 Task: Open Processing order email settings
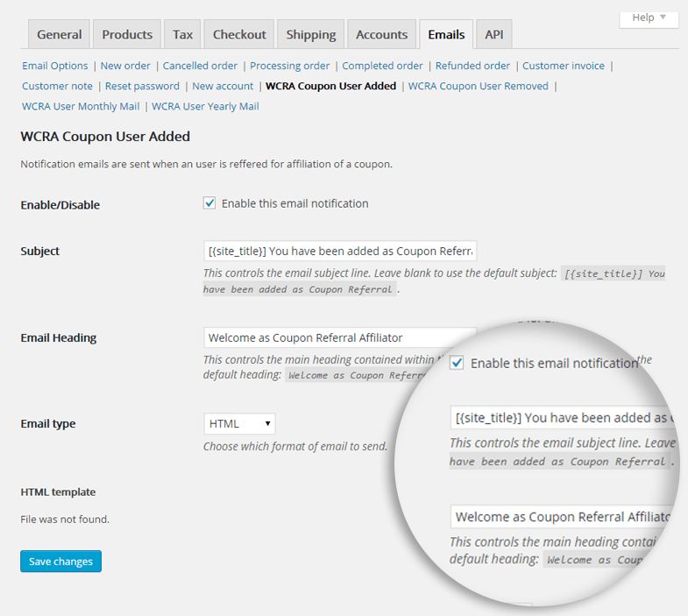pyautogui.click(x=289, y=66)
